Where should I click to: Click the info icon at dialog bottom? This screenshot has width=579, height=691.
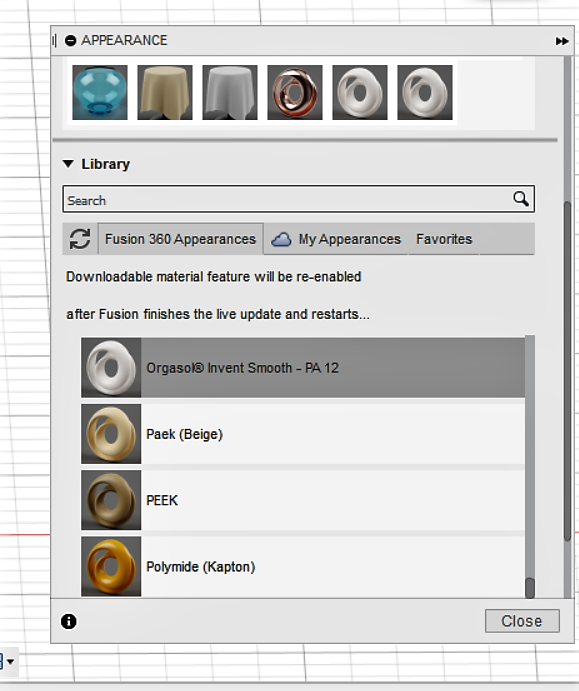click(x=69, y=621)
